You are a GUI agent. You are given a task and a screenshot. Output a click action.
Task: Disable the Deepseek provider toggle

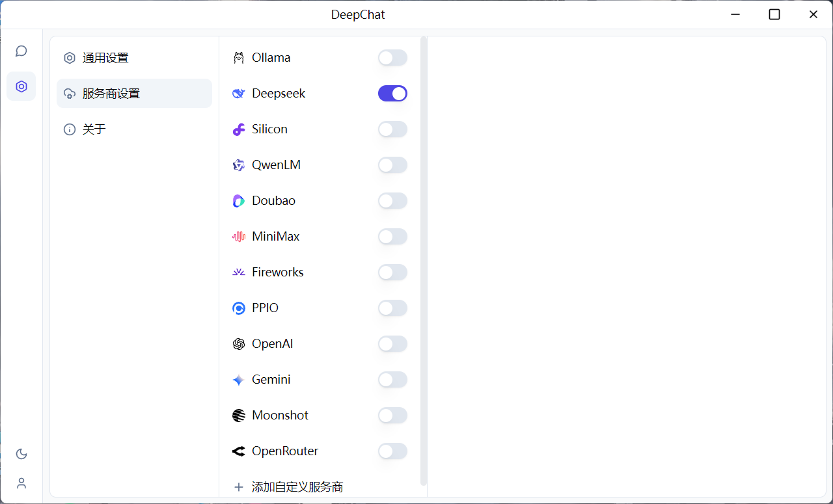coord(392,93)
